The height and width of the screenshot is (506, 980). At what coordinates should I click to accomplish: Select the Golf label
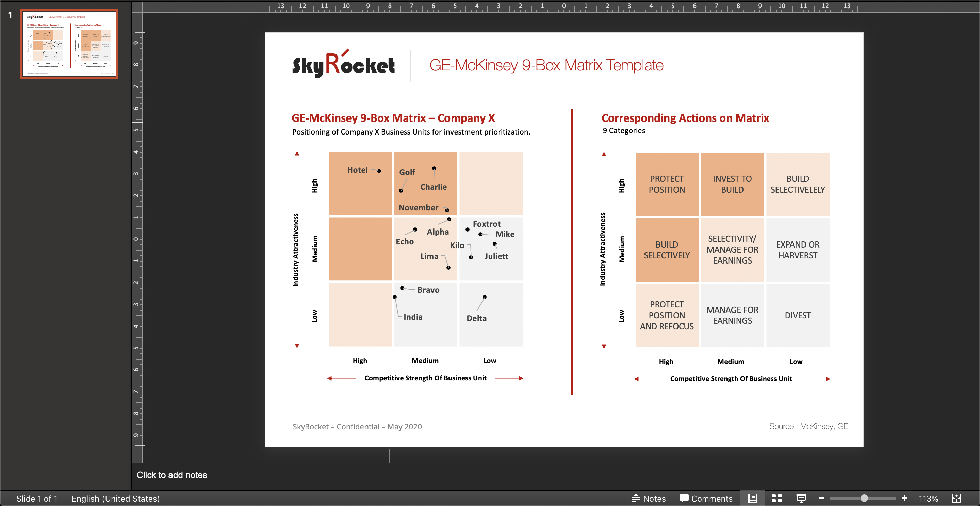pyautogui.click(x=407, y=172)
